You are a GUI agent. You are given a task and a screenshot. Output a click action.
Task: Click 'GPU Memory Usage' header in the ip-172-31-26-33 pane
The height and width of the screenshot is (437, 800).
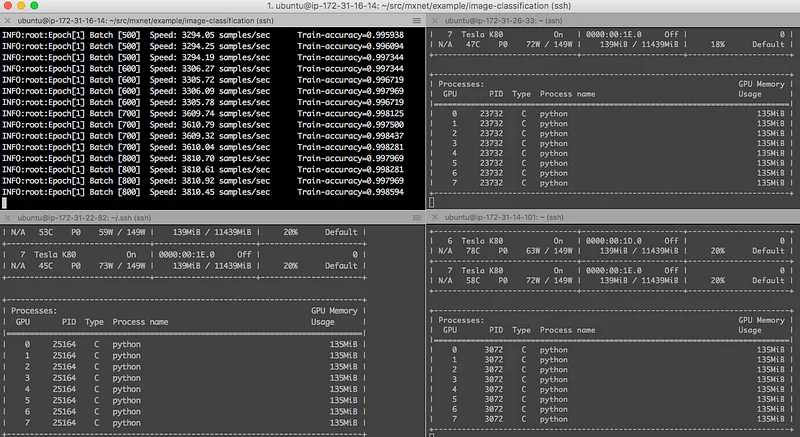point(761,89)
